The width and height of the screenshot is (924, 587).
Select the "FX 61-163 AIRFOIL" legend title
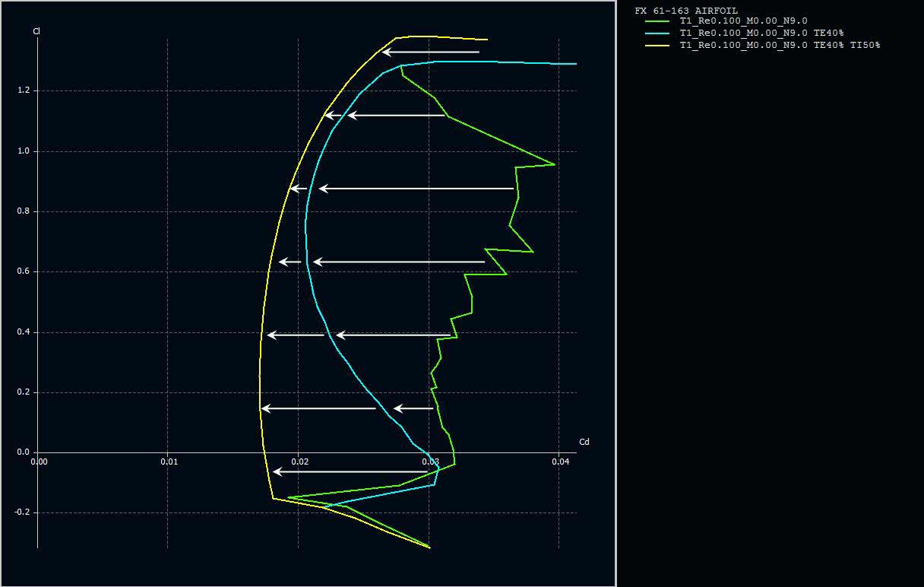click(x=686, y=11)
